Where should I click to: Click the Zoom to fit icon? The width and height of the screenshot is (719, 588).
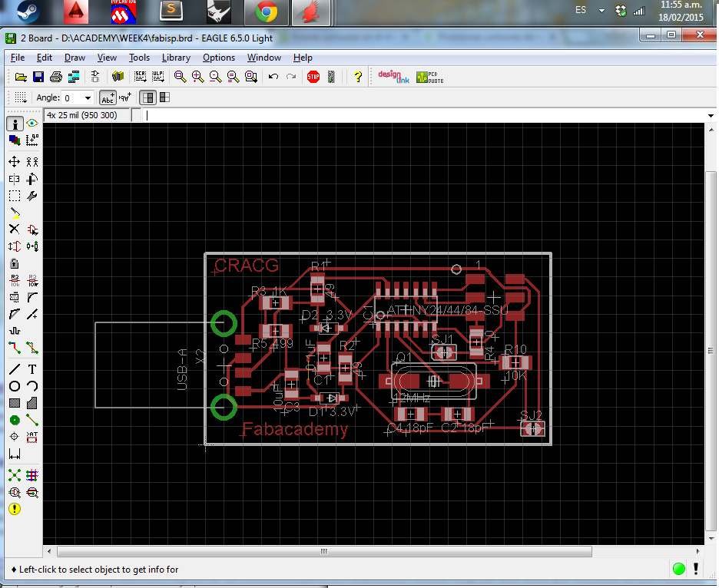[x=181, y=77]
